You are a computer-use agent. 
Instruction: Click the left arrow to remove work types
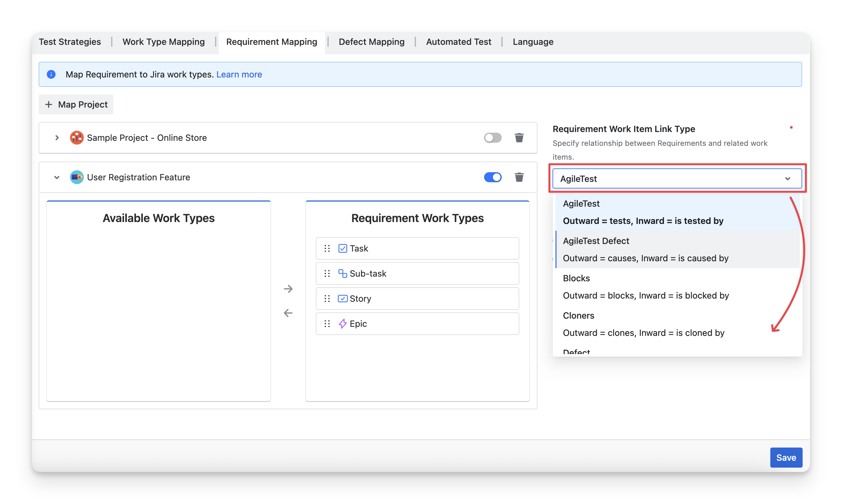[288, 313]
